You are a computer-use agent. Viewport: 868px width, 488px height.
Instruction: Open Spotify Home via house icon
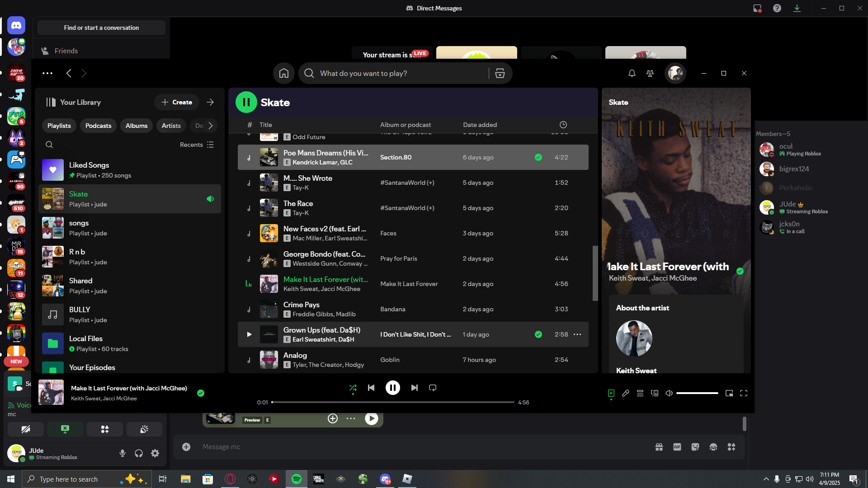tap(284, 73)
